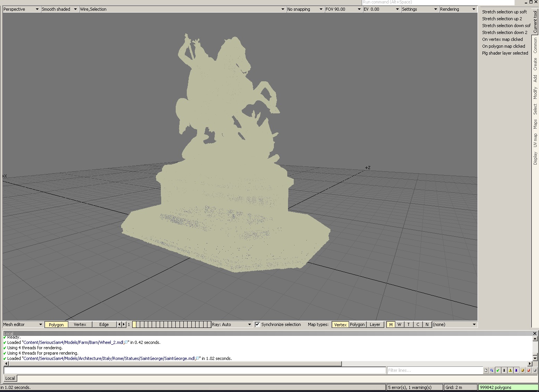Click Stretch selection down 2
Viewport: 539px width, 392px height.
tap(505, 32)
